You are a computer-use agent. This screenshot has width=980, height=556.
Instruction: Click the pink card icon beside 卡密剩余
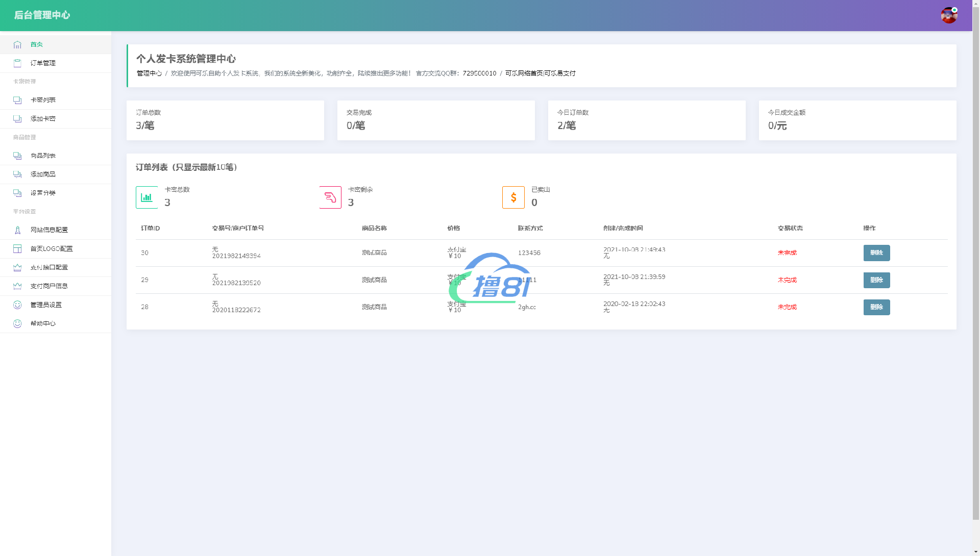point(330,197)
